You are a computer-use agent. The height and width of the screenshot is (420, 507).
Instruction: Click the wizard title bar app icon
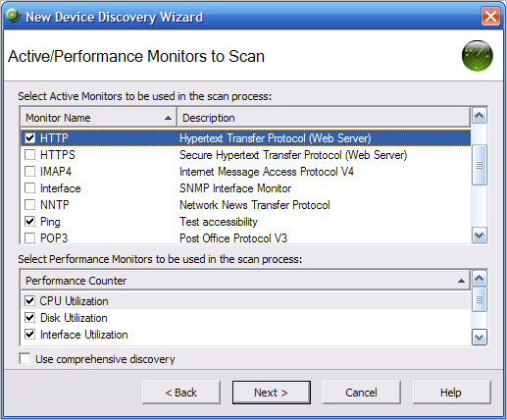[14, 16]
